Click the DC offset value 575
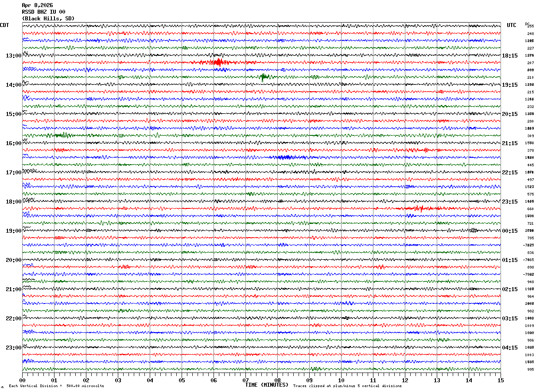Image resolution: width=536 pixels, height=392 pixels. 530,194
